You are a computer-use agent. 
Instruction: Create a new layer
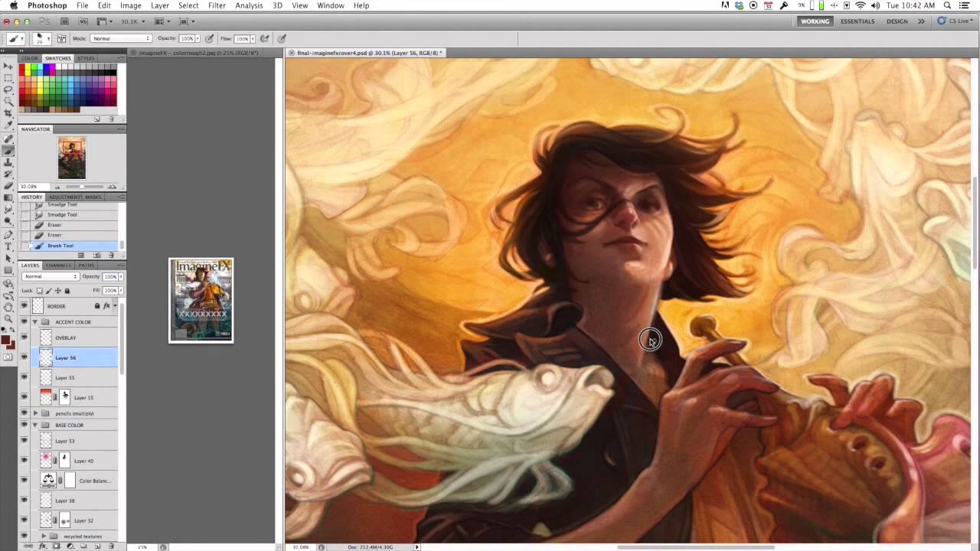pyautogui.click(x=97, y=546)
